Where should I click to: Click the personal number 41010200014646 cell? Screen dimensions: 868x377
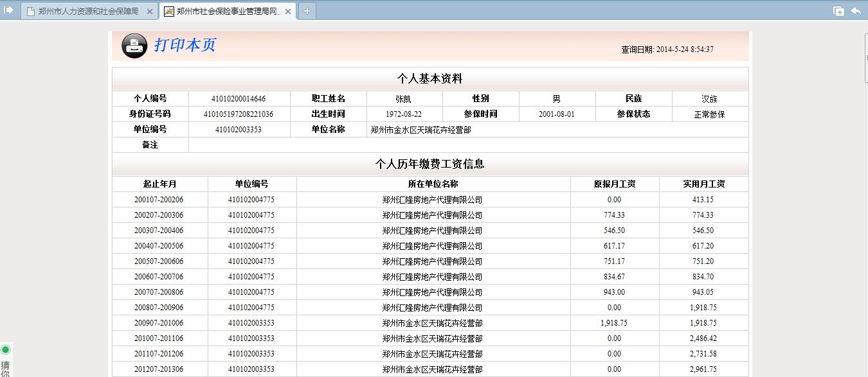pos(238,99)
